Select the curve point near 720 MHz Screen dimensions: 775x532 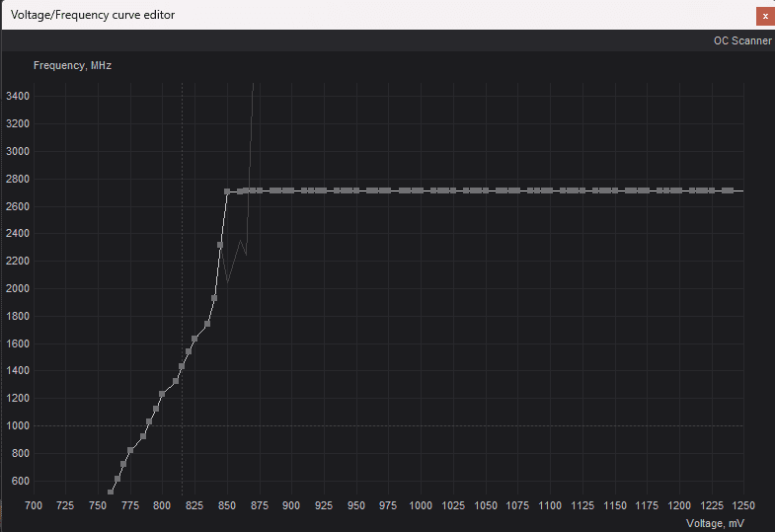coord(123,464)
